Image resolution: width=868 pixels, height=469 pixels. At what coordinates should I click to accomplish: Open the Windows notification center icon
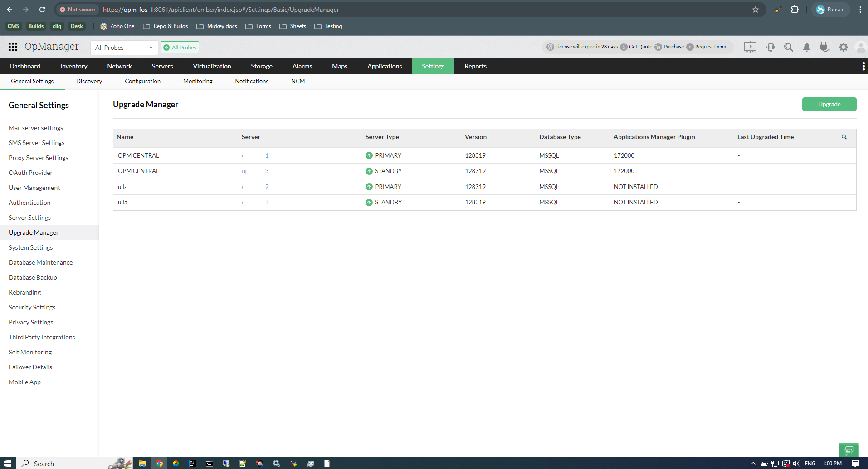click(x=855, y=463)
